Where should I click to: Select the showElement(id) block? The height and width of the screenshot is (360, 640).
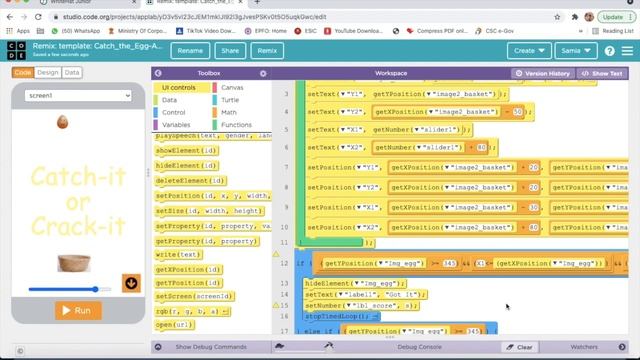coord(187,151)
